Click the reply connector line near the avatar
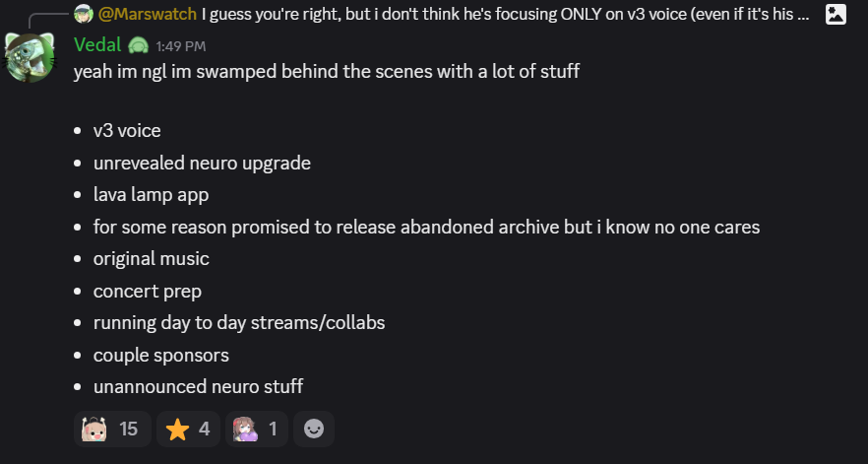 [47, 19]
